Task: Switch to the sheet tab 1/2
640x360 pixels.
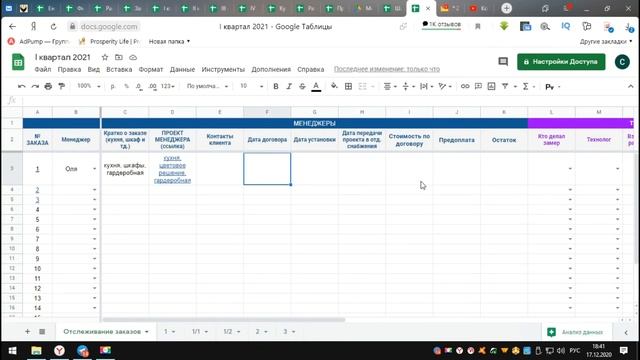Action: (228, 331)
